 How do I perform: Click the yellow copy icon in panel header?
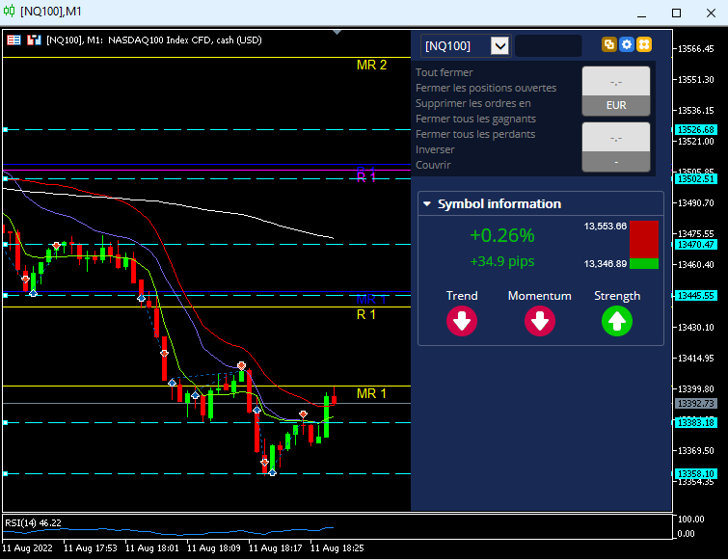[608, 44]
